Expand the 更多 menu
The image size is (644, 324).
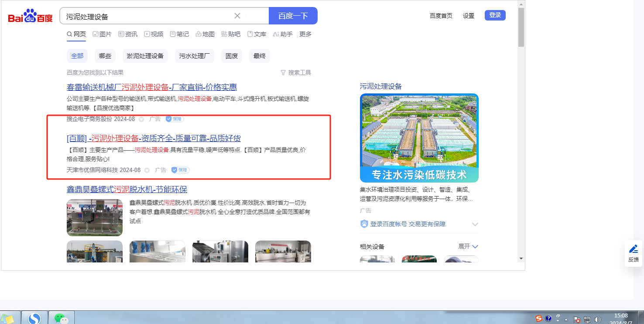[305, 34]
